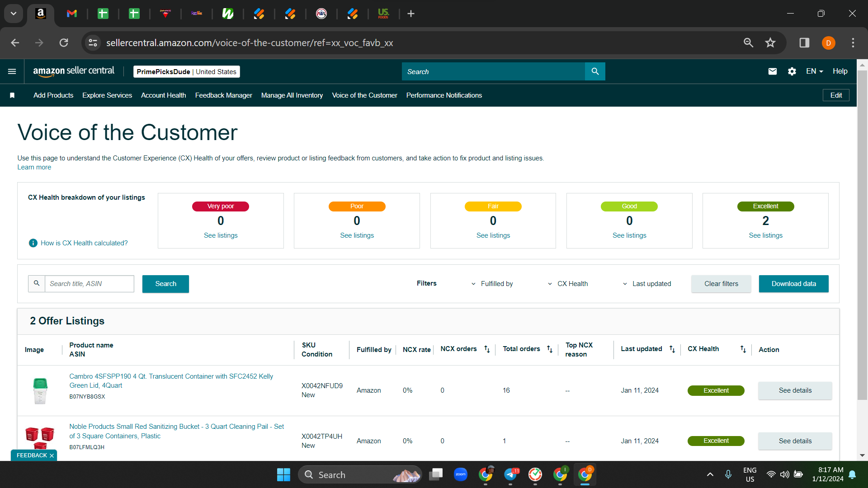Open the EN language dropdown
The image size is (868, 488).
pos(815,71)
